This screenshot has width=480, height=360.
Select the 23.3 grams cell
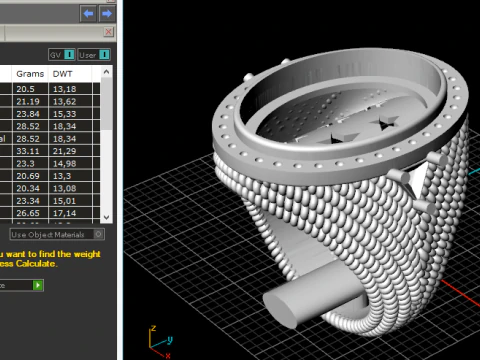point(30,164)
